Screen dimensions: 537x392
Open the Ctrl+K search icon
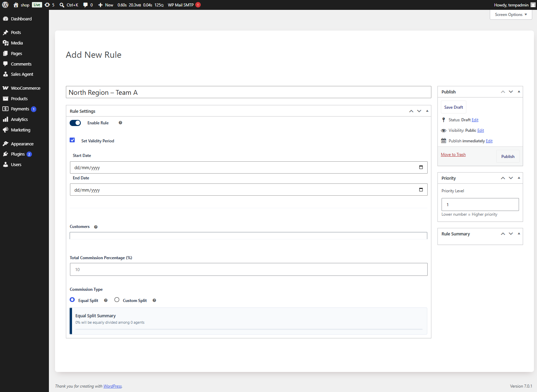(x=62, y=5)
